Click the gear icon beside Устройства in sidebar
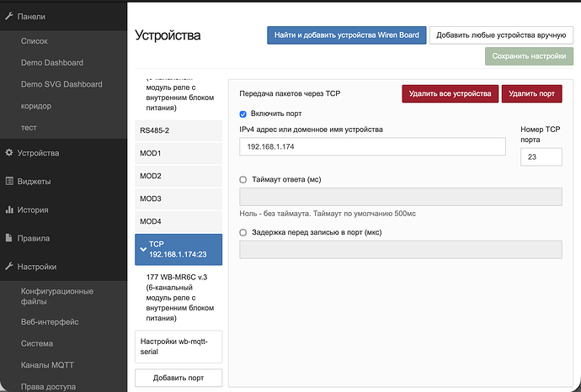The width and height of the screenshot is (581, 392). click(9, 153)
